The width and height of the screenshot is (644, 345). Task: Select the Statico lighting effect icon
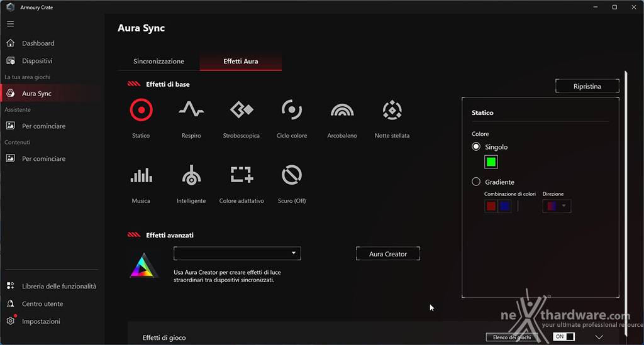click(142, 110)
